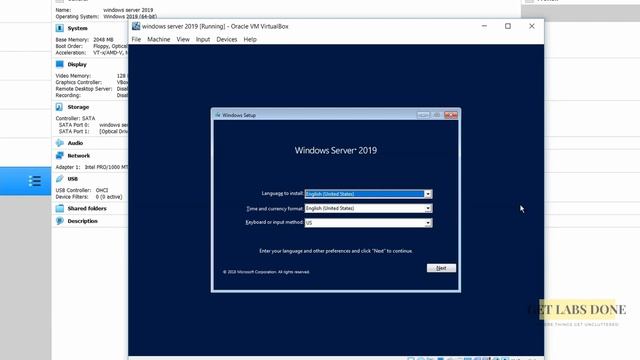This screenshot has height=360, width=640.
Task: Click the 'Device Filters:' label
Action: point(72,197)
